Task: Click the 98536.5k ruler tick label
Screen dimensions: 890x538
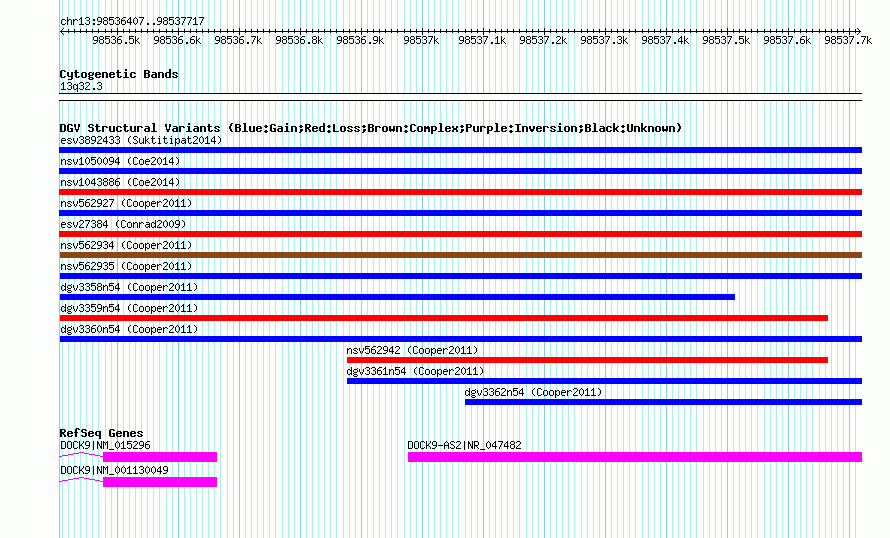Action: pos(116,40)
